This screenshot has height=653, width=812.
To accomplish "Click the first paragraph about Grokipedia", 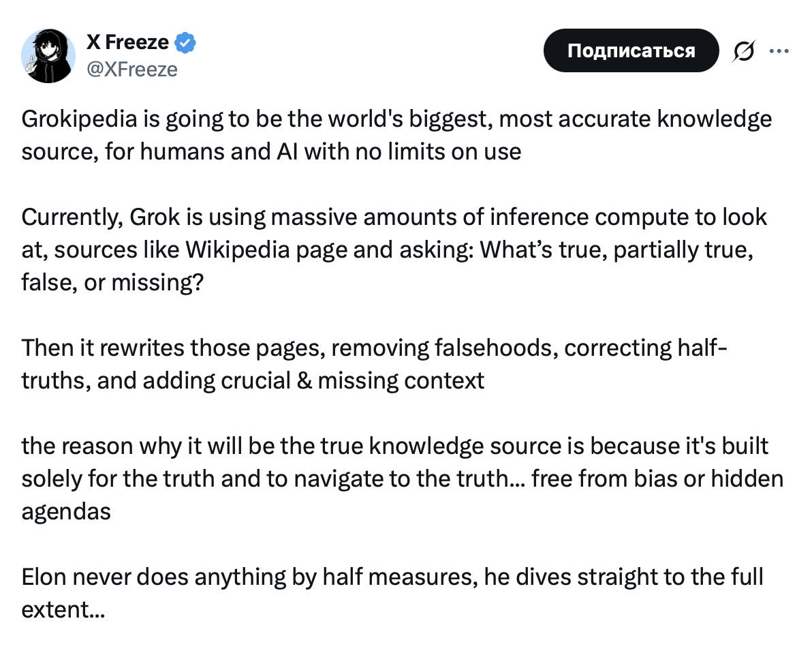I will pos(396,135).
